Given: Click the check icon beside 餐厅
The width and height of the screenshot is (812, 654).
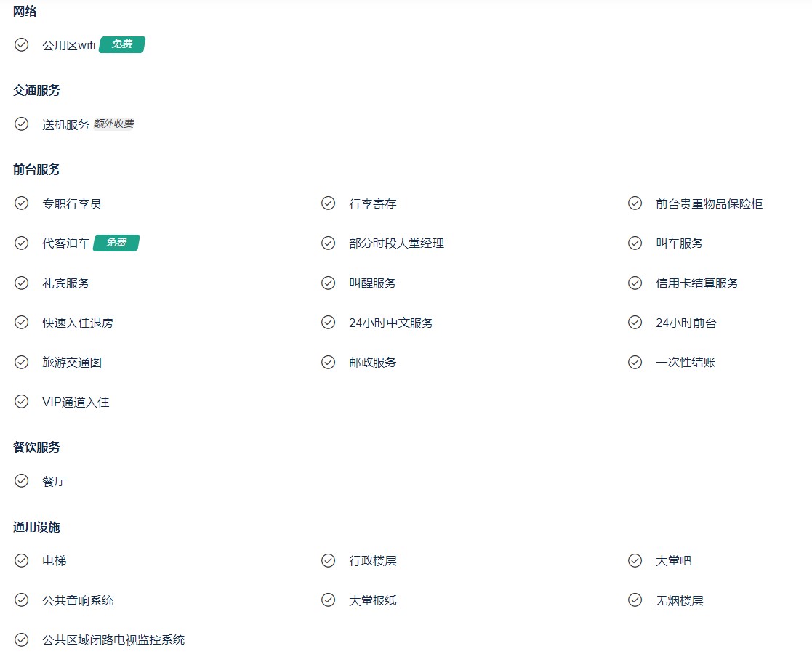Looking at the screenshot, I should (x=21, y=480).
